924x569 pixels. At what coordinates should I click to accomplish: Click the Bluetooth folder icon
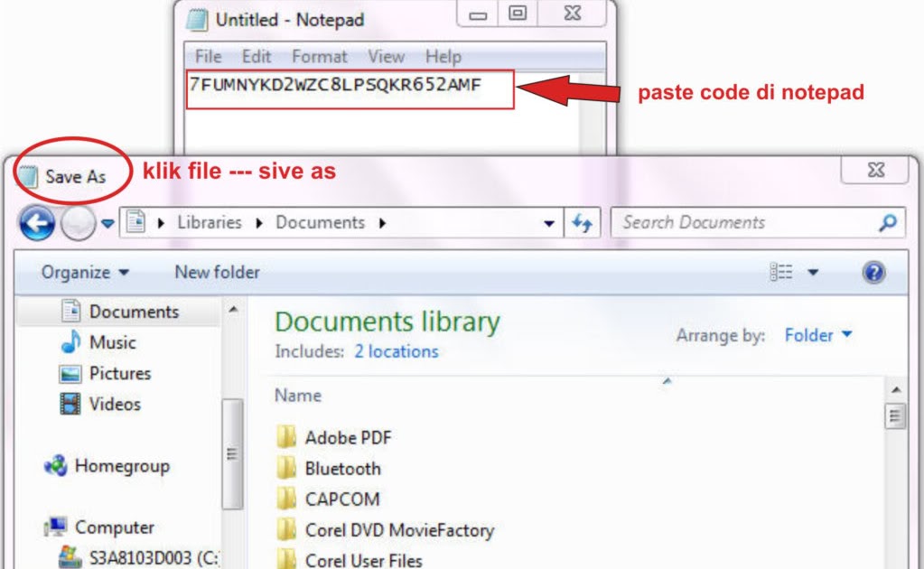(x=286, y=468)
